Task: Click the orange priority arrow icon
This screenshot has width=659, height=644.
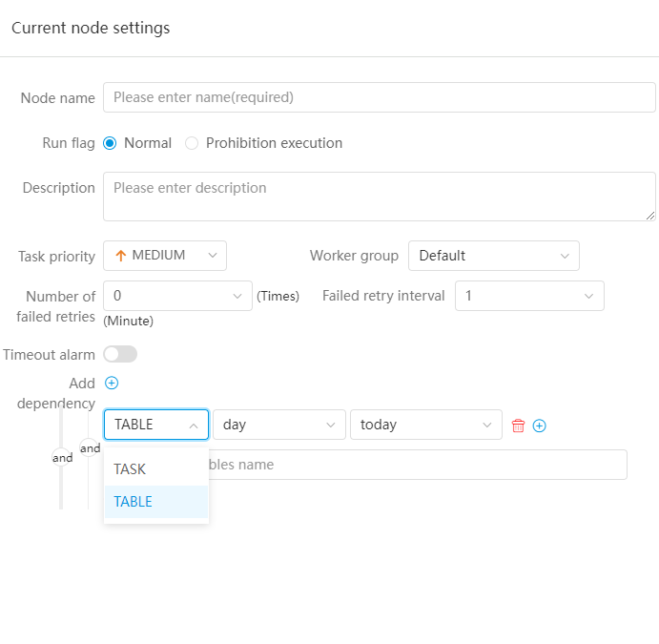Action: (120, 256)
